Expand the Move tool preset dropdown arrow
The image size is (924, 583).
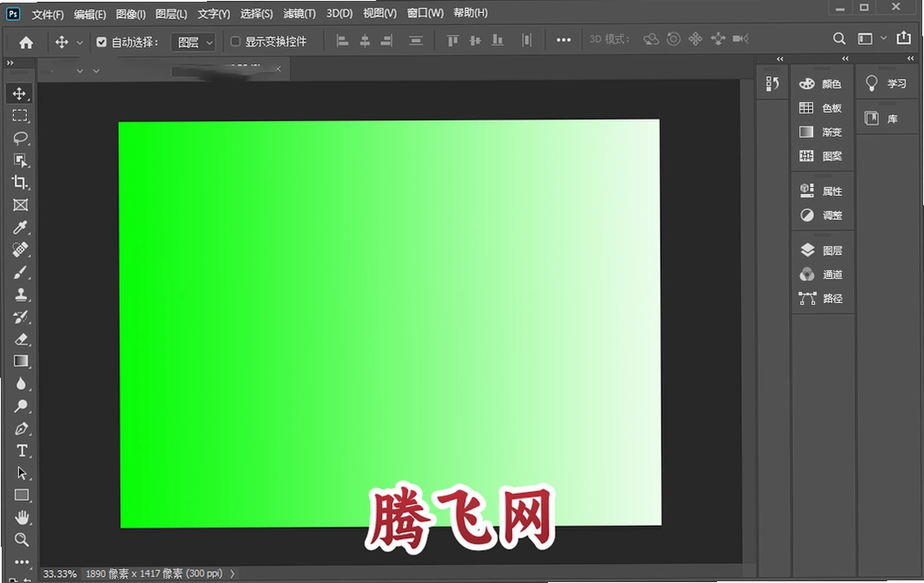tap(80, 42)
